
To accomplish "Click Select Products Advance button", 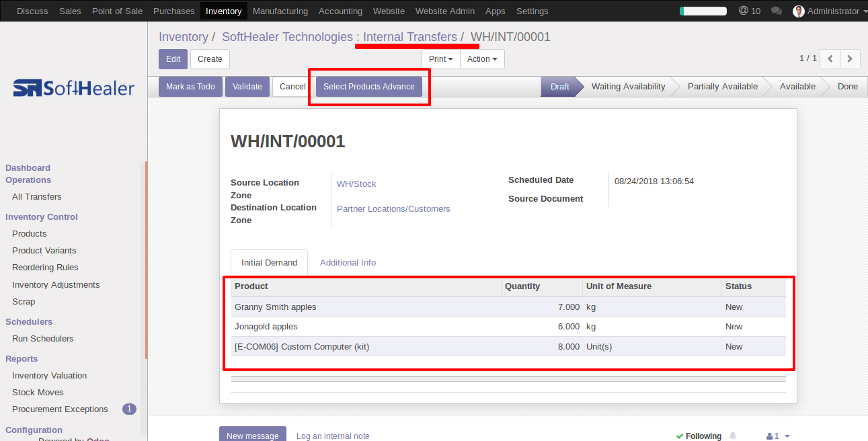I will [x=369, y=87].
